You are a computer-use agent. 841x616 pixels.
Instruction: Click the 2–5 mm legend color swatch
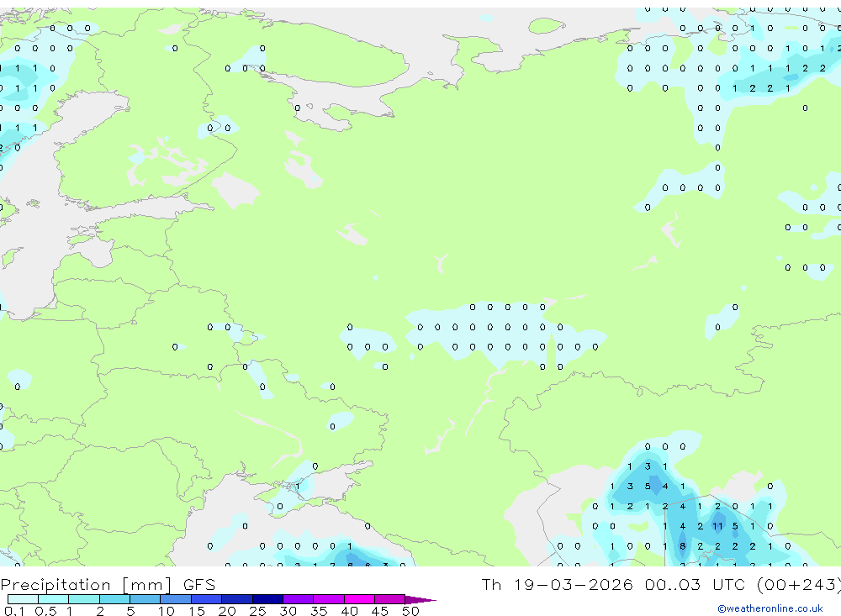tap(114, 599)
